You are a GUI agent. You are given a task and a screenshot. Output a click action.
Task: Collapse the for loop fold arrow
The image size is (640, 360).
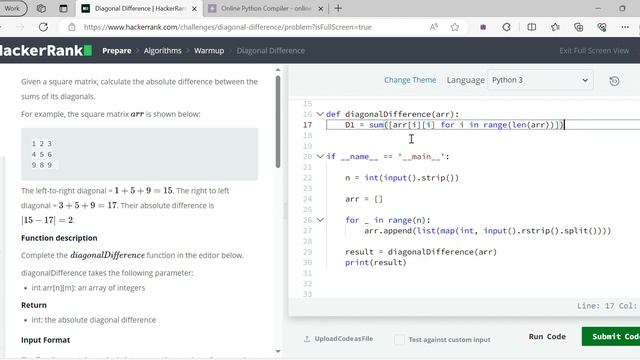pos(320,220)
